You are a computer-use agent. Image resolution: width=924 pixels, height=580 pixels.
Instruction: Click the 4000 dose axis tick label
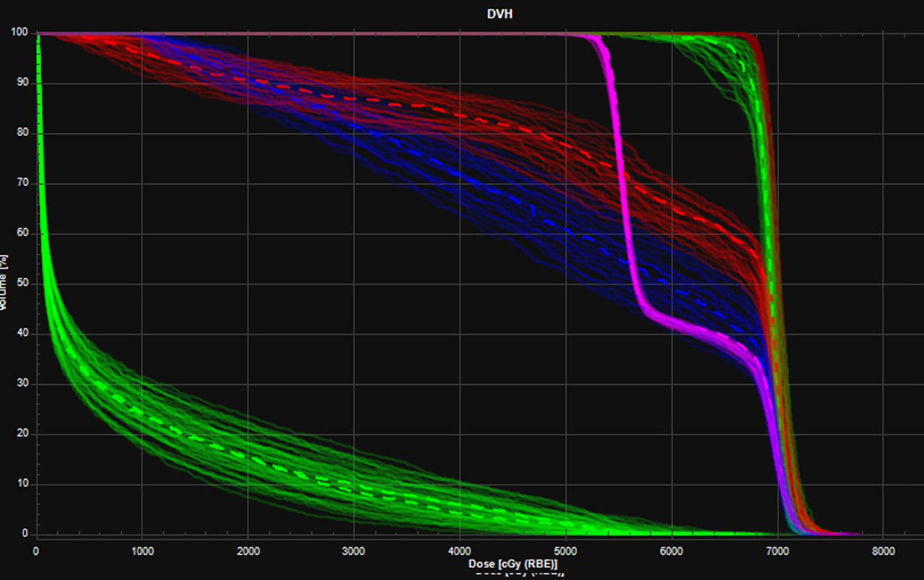(x=459, y=551)
